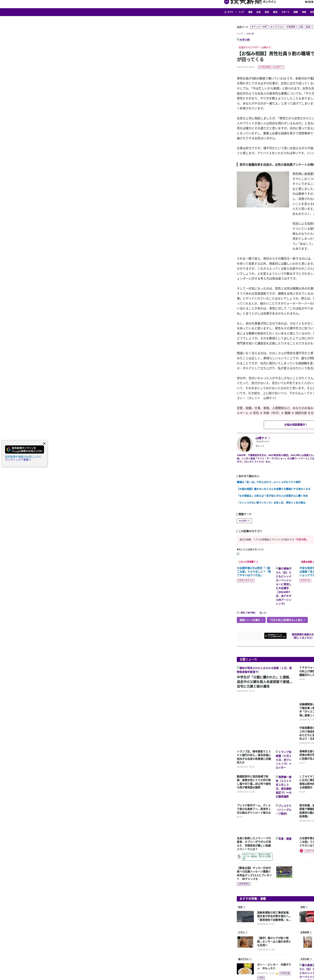
Task: Open article 大谷選手第2子は男児「一姫二太郎」
Action: [x=254, y=572]
